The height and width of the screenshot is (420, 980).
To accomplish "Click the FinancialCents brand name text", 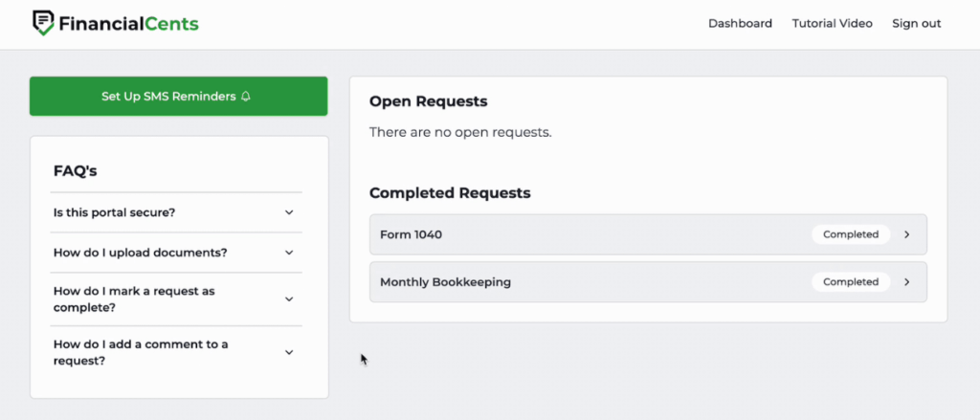I will coord(128,24).
